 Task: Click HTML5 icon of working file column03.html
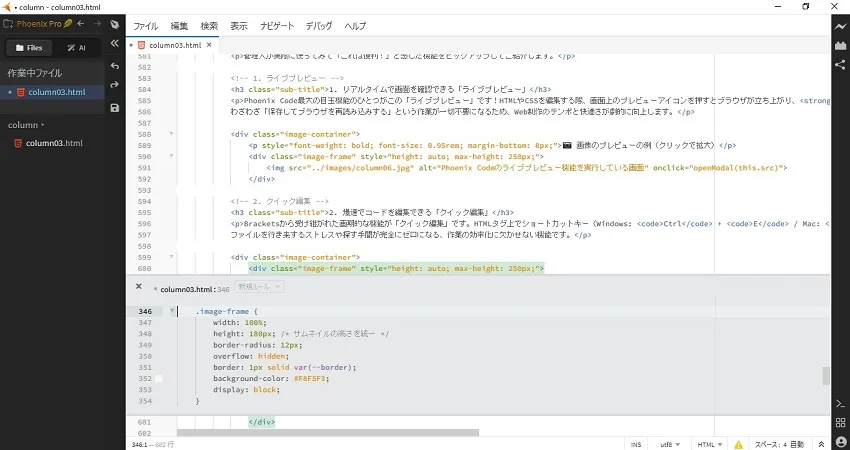click(x=21, y=92)
